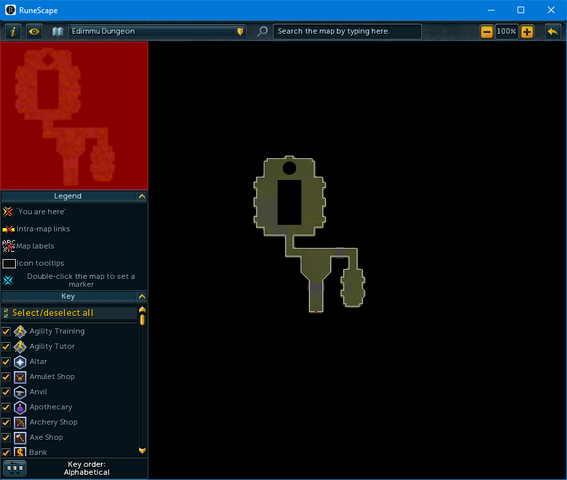This screenshot has height=480, width=567.
Task: Open the Edimmu Dungeon map dropdown
Action: point(157,31)
